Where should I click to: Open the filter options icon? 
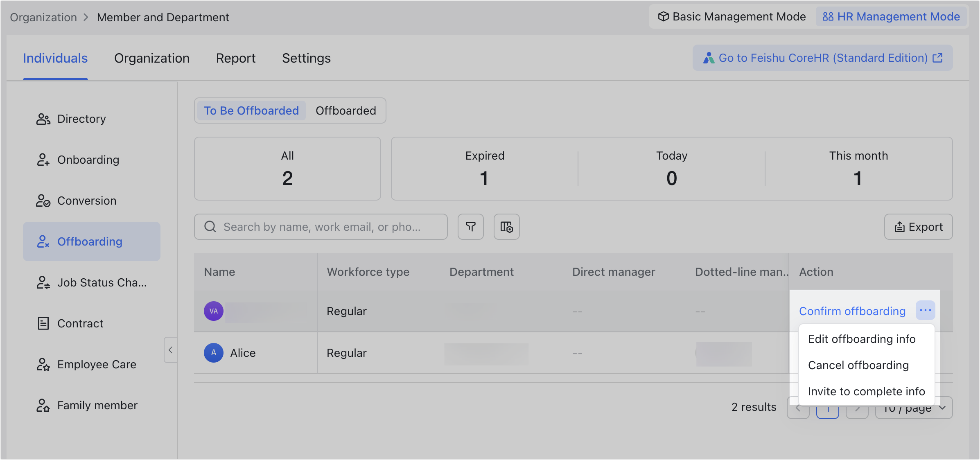[470, 227]
